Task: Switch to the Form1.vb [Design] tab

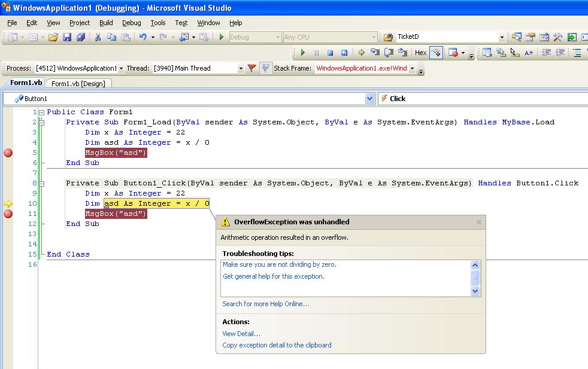Action: [78, 84]
